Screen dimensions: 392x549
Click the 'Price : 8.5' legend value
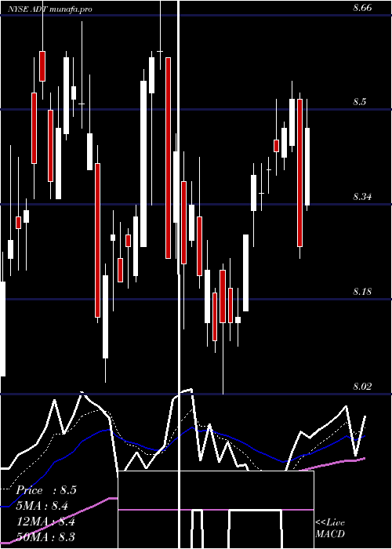(45, 490)
